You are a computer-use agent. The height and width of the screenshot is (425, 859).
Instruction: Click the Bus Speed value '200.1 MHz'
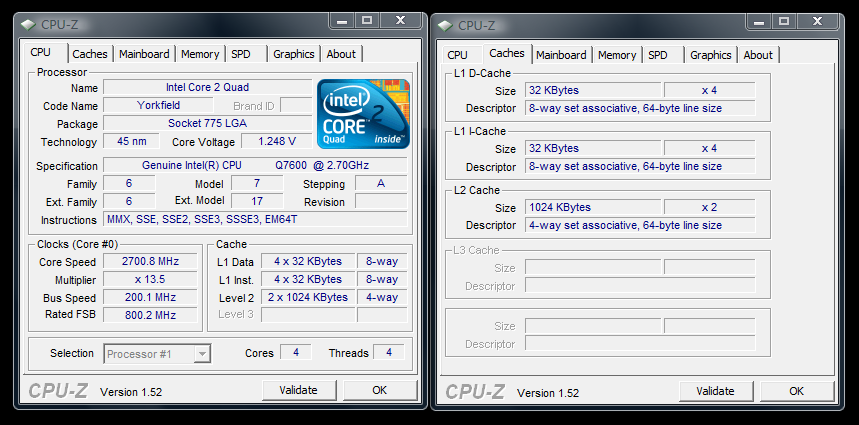pyautogui.click(x=150, y=297)
